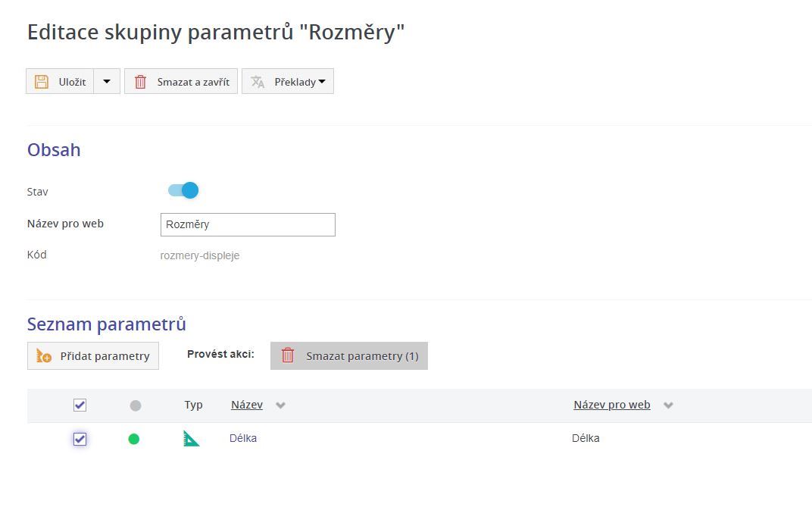Uncheck the select-all checkbox in table header

(80, 405)
